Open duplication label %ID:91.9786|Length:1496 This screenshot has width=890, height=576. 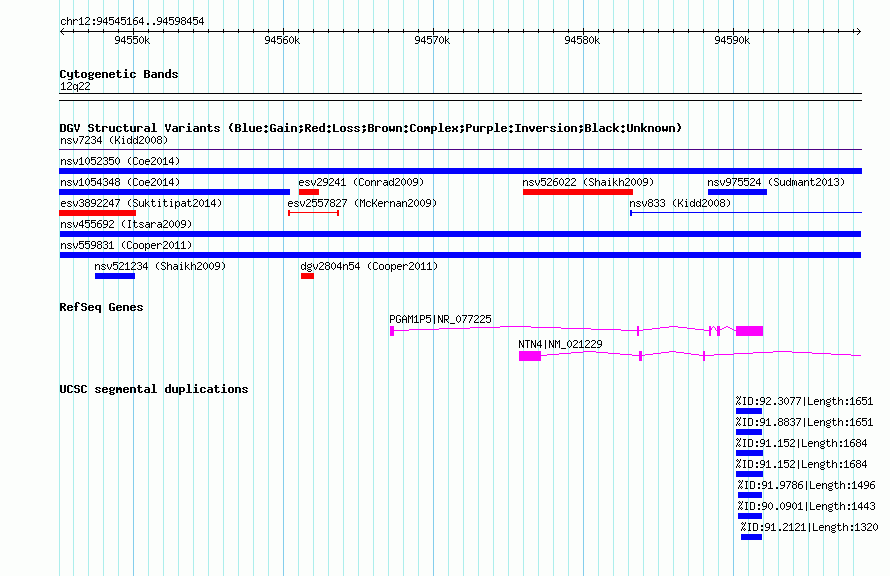[807, 485]
